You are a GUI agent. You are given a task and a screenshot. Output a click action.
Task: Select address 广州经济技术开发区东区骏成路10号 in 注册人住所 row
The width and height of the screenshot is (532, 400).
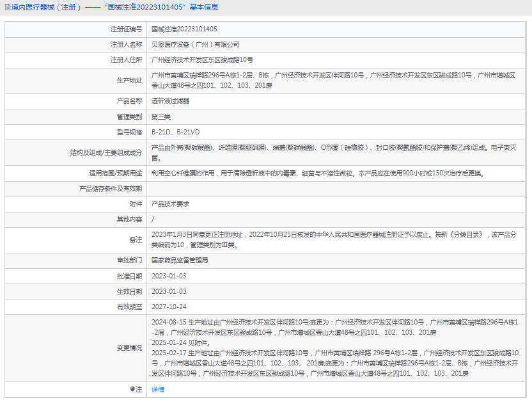(202, 60)
